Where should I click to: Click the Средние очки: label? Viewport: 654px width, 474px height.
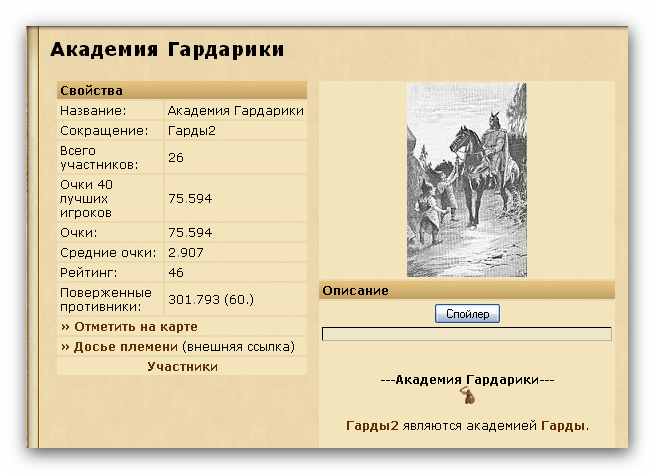coord(108,252)
